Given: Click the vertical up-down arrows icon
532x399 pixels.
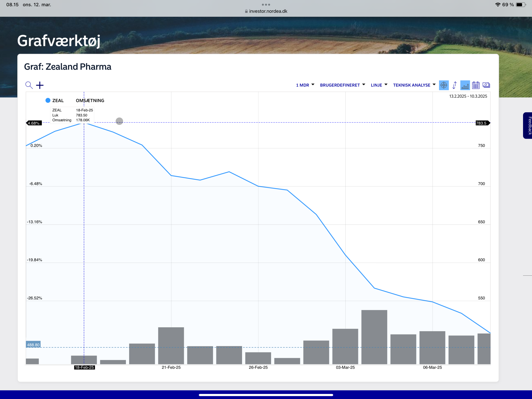Looking at the screenshot, I should click(x=454, y=85).
